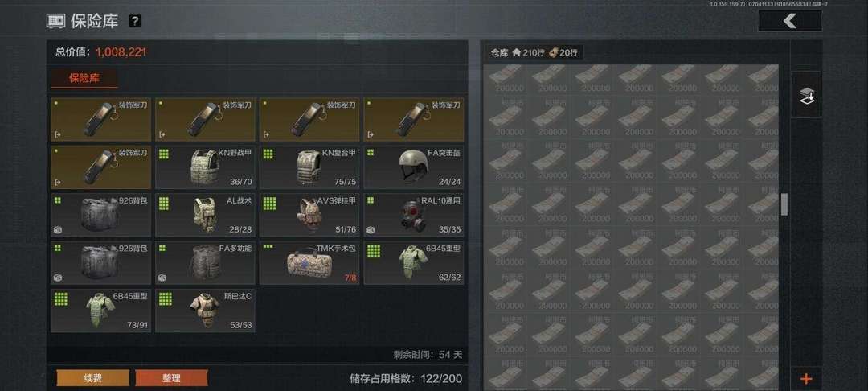Open the 保险库 tab
This screenshot has height=391, width=868.
pos(84,79)
